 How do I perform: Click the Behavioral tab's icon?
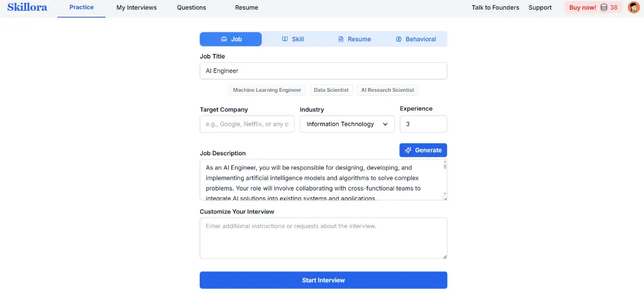click(399, 39)
